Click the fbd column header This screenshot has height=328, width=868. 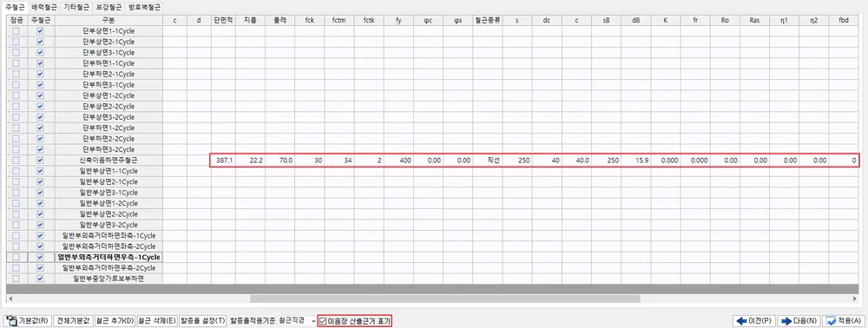844,21
